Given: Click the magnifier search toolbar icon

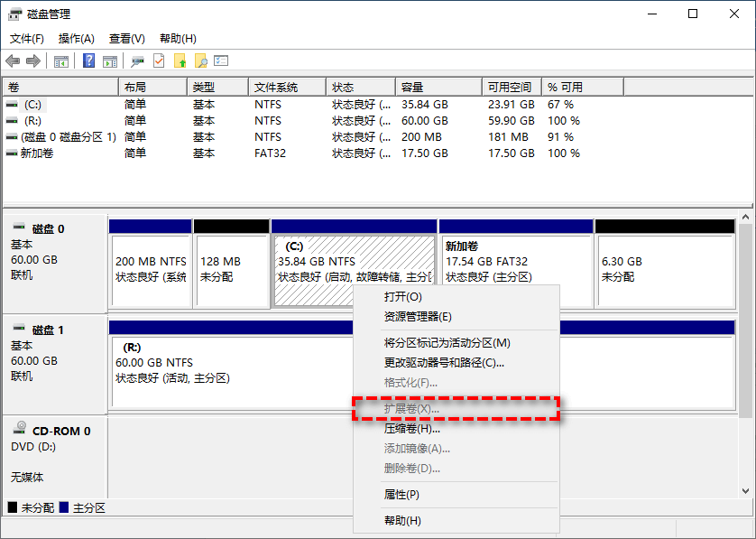Looking at the screenshot, I should pyautogui.click(x=201, y=61).
